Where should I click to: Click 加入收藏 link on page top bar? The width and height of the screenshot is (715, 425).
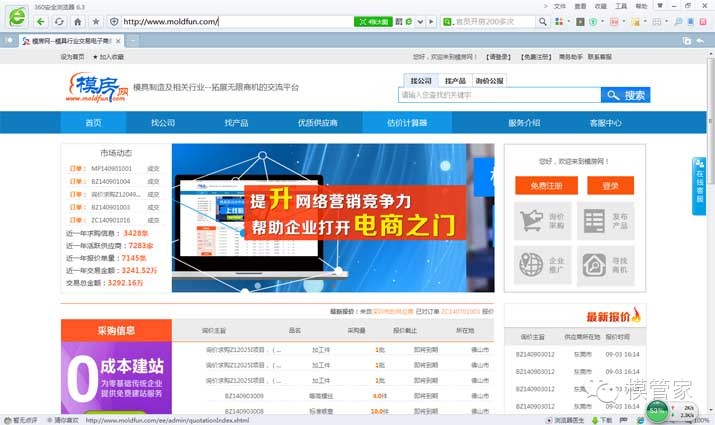(109, 57)
